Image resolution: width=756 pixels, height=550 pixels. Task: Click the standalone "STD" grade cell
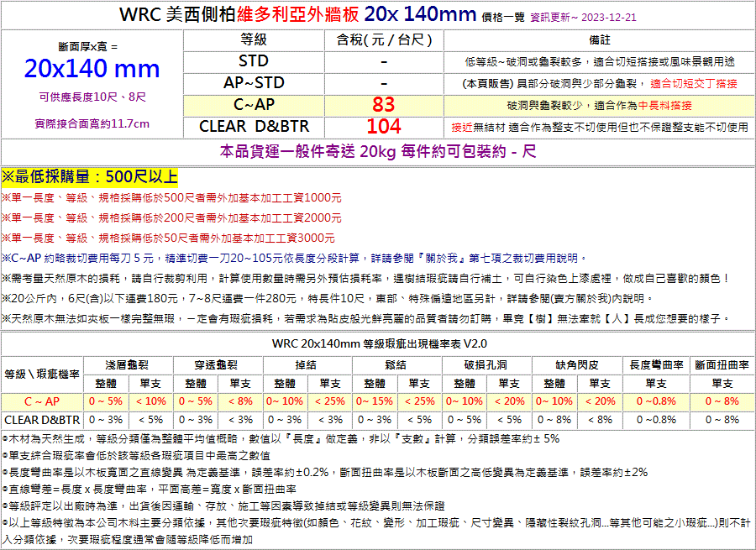coord(254,61)
